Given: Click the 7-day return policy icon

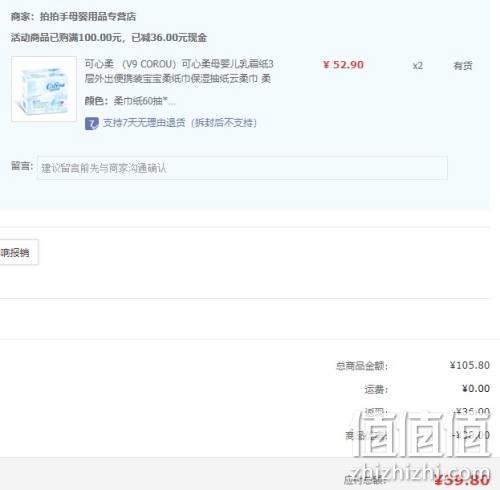Looking at the screenshot, I should click(x=91, y=123).
